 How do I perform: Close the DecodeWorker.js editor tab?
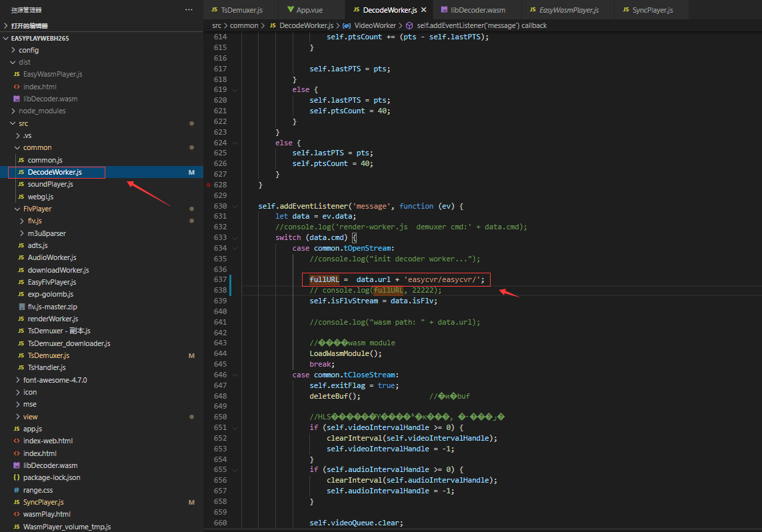pos(424,10)
